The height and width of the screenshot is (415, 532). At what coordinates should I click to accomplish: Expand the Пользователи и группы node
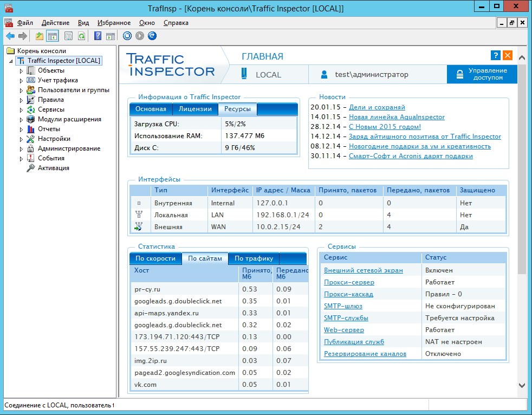tap(22, 90)
